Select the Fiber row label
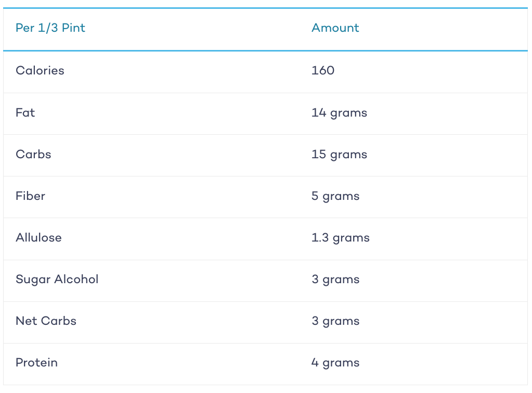Viewport: 532px width, 393px height. click(30, 196)
